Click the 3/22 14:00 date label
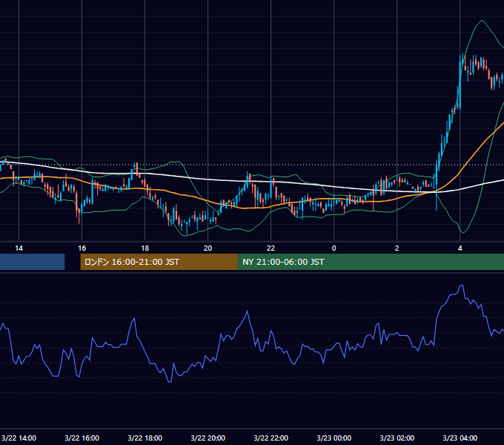Viewport: 504px width, 445px height. coord(19,438)
